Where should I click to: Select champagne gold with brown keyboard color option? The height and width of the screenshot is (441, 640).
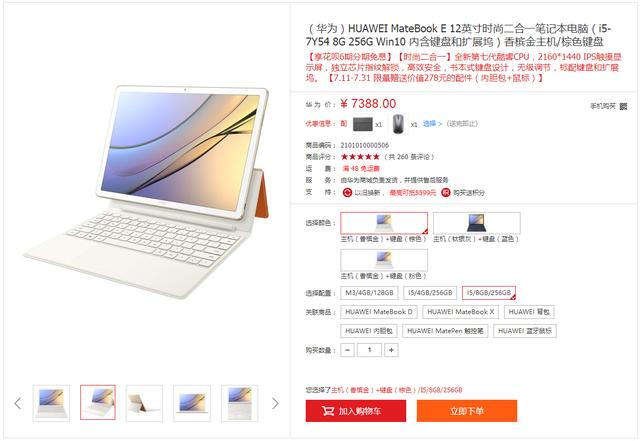click(x=384, y=223)
